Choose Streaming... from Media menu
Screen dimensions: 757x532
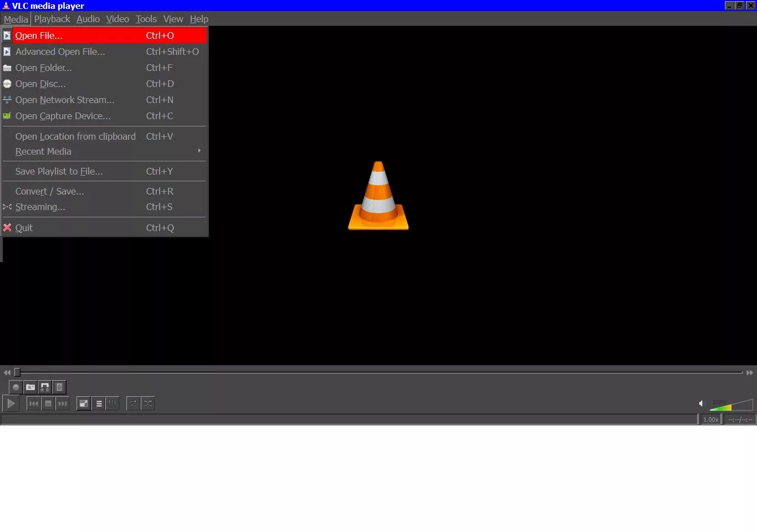coord(104,207)
